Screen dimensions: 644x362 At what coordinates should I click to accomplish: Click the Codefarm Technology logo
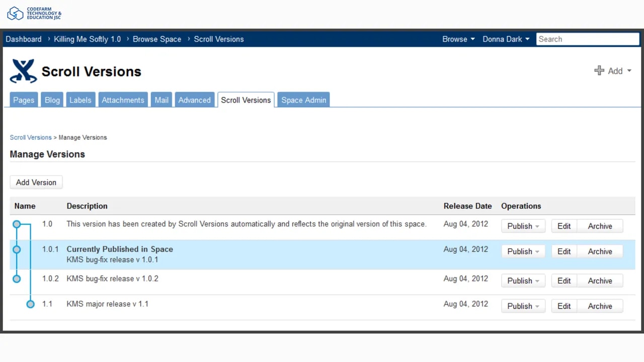pos(34,14)
